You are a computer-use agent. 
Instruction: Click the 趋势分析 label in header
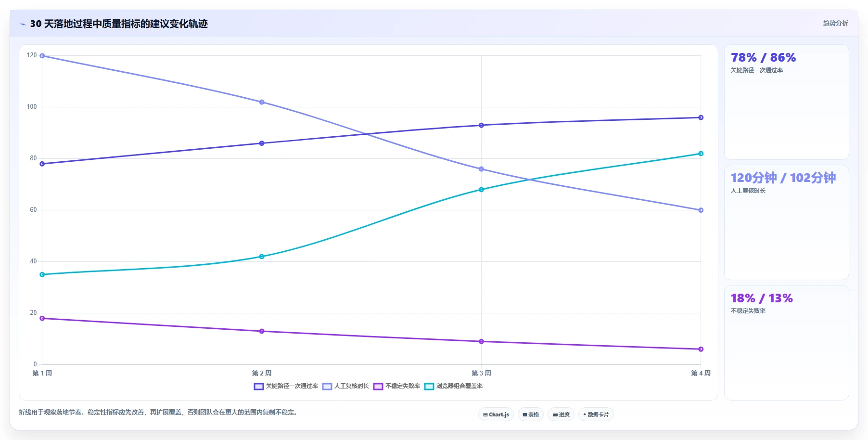point(835,23)
